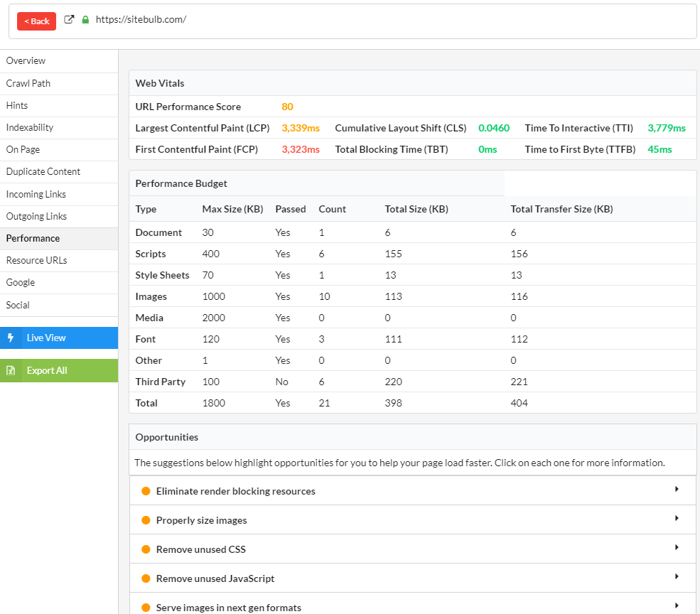Image resolution: width=700 pixels, height=614 pixels.
Task: Select Hints in the sidebar
Action: (59, 105)
